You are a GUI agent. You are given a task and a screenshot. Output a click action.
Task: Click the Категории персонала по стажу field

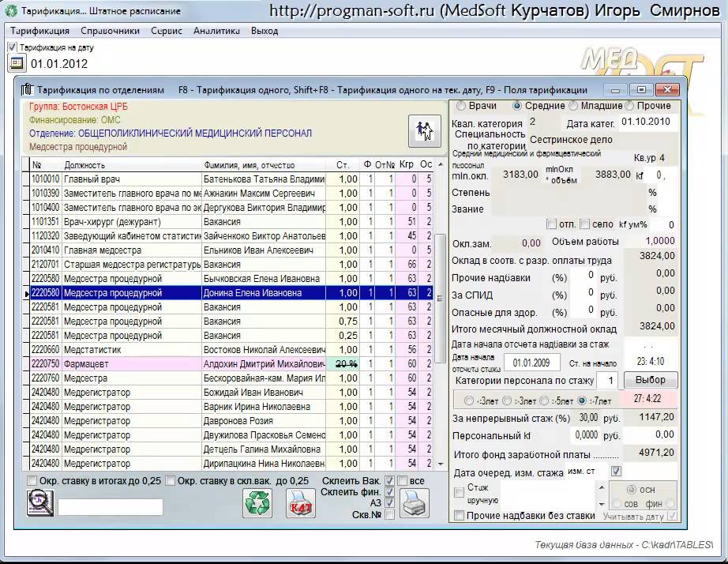coord(608,381)
